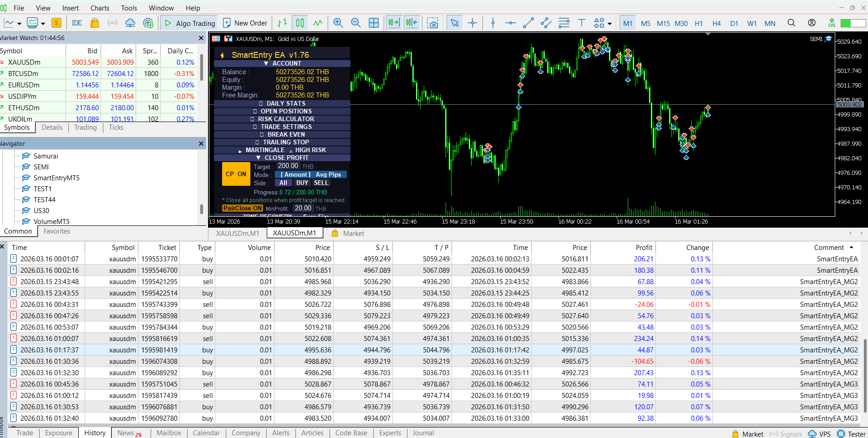Turn off the PairClose ON toggle
Viewport: 868px width, 438px height.
[242, 209]
